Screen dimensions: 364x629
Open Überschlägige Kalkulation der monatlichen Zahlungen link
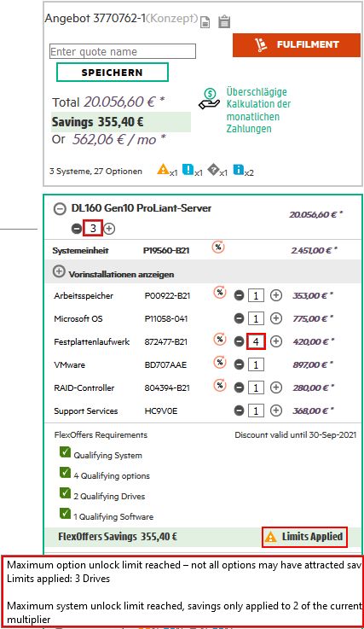coord(258,110)
